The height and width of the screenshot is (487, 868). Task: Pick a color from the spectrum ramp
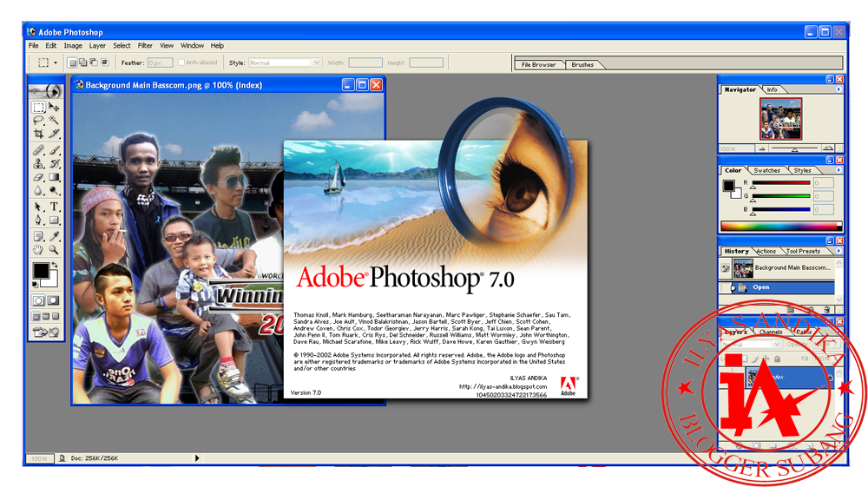(x=781, y=226)
